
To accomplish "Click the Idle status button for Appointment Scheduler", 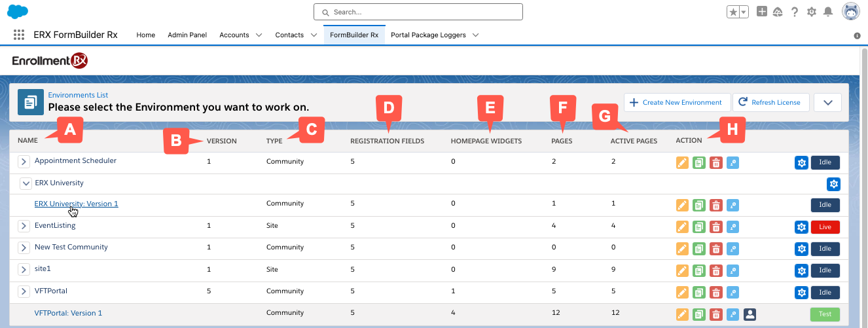I will coord(825,163).
